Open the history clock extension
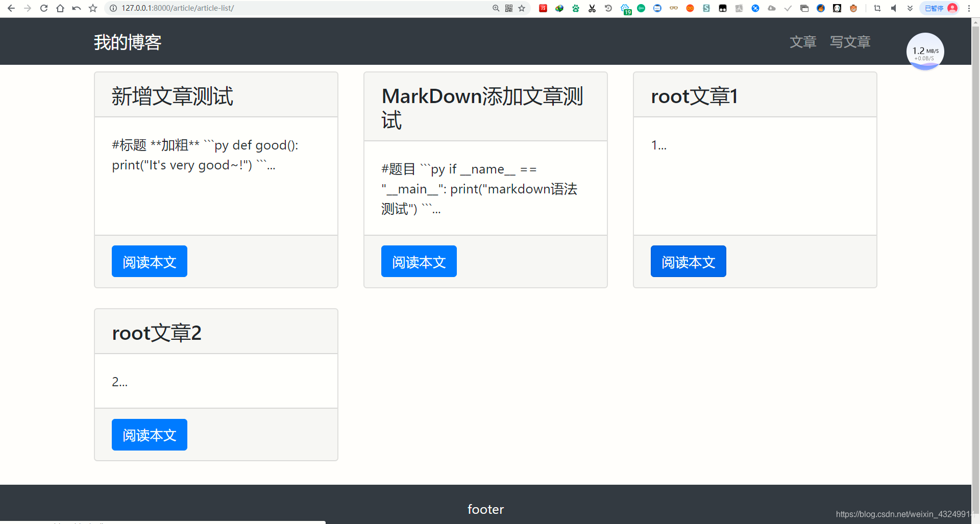 click(608, 8)
